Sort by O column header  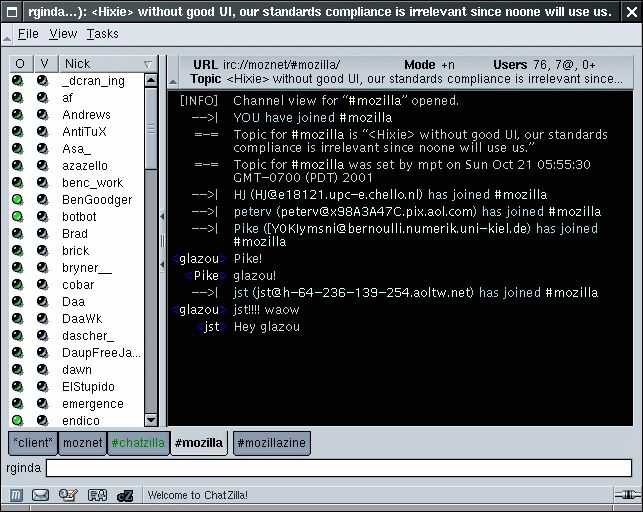coord(21,64)
